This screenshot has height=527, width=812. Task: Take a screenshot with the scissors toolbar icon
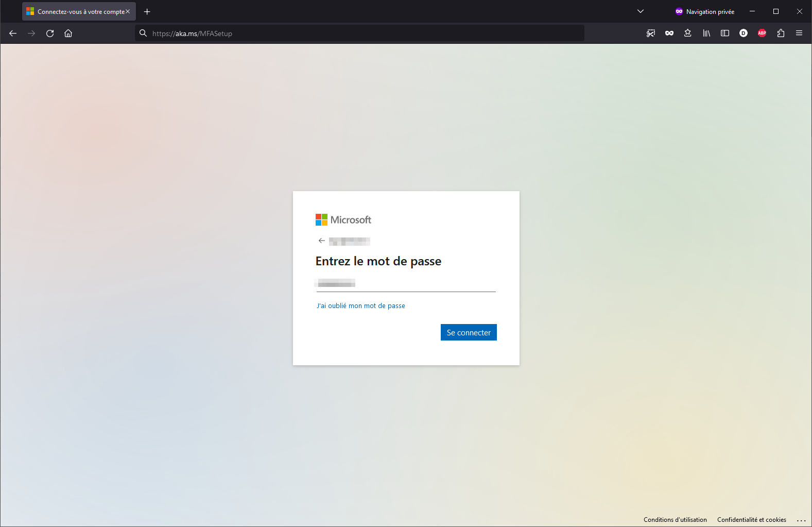pos(651,33)
